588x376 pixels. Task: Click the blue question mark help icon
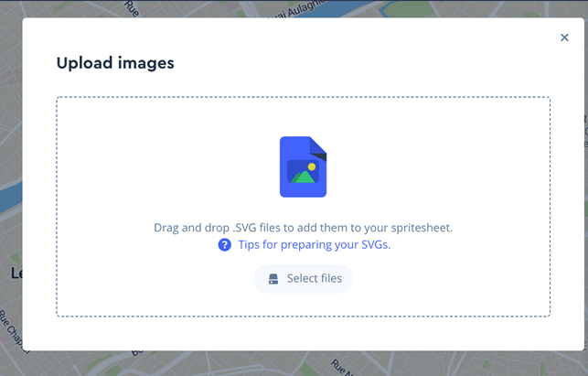pos(224,245)
